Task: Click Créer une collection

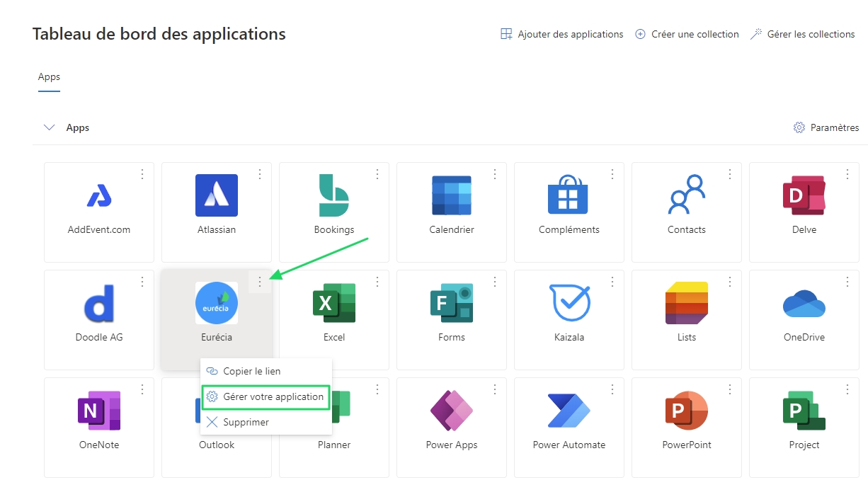Action: [x=687, y=34]
